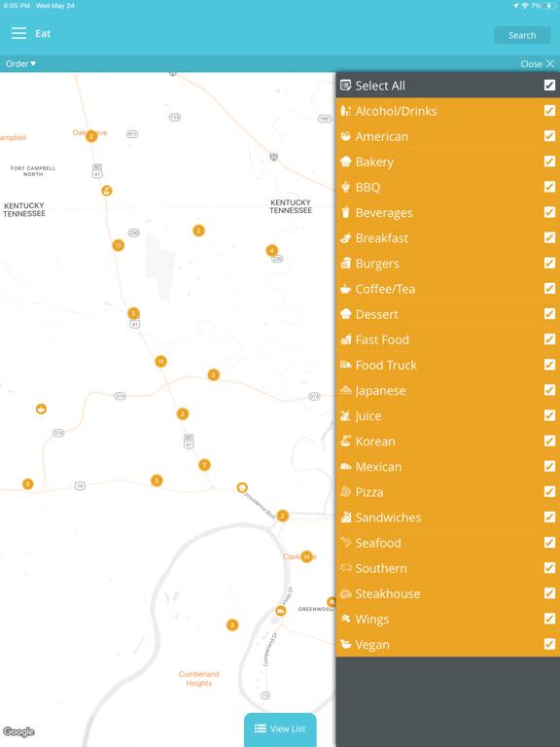Viewport: 560px width, 747px height.
Task: Tap the Search button
Action: pos(522,35)
